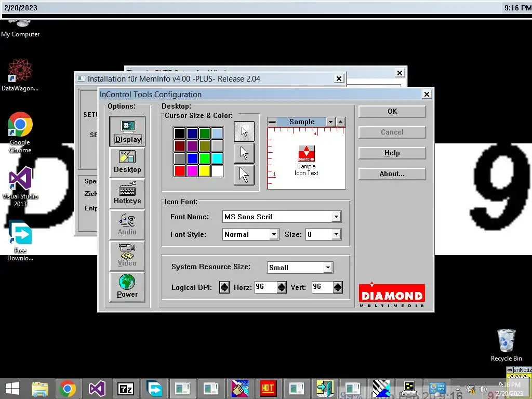The image size is (532, 399).
Task: Open Help for InControl Tools
Action: point(392,153)
